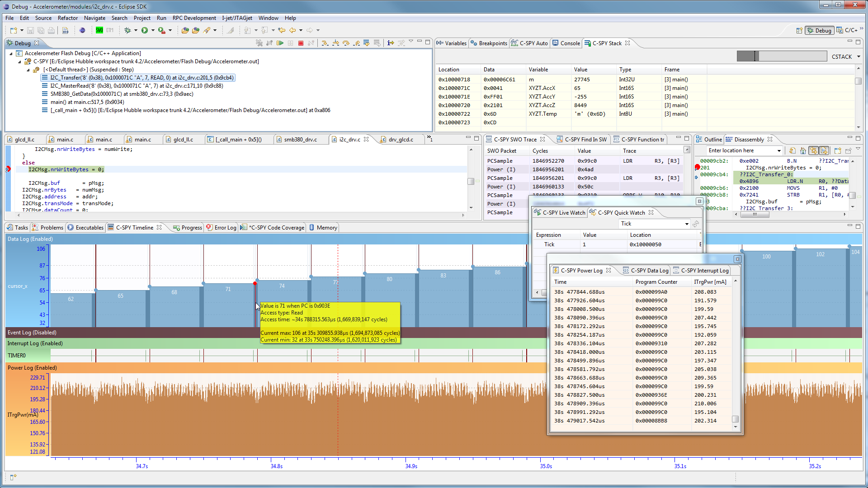This screenshot has height=488, width=868.
Task: Click the New file toolbar icon
Action: point(14,30)
